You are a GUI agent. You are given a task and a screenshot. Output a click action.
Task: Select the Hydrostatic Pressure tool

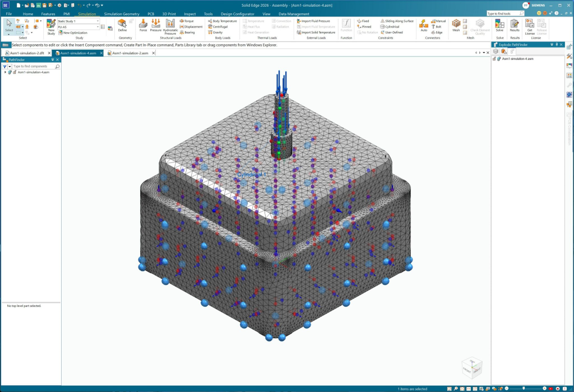click(x=170, y=27)
